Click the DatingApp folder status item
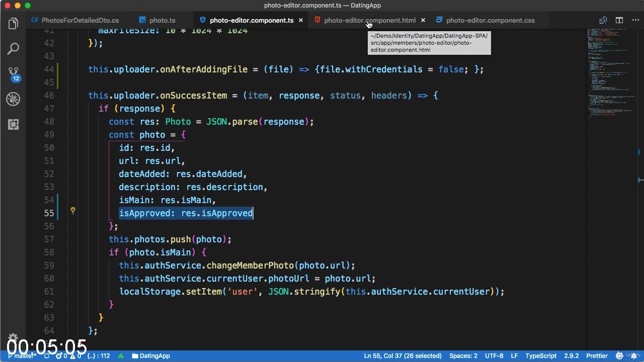 (150, 355)
